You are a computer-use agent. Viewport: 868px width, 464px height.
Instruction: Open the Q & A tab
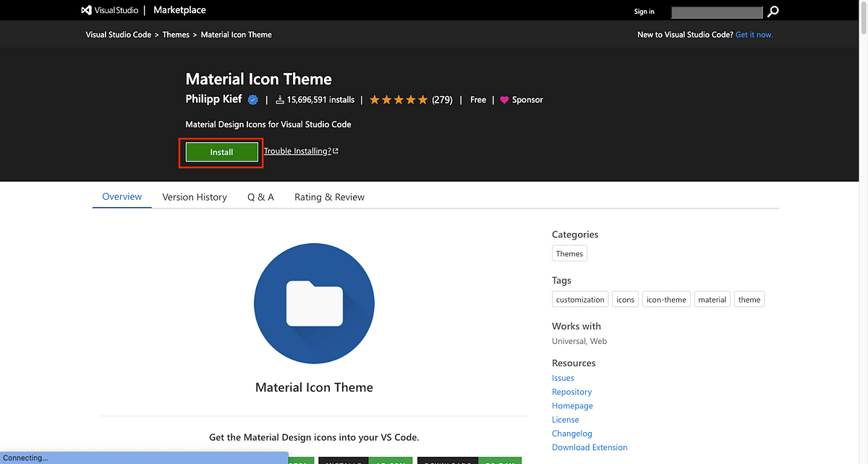260,197
